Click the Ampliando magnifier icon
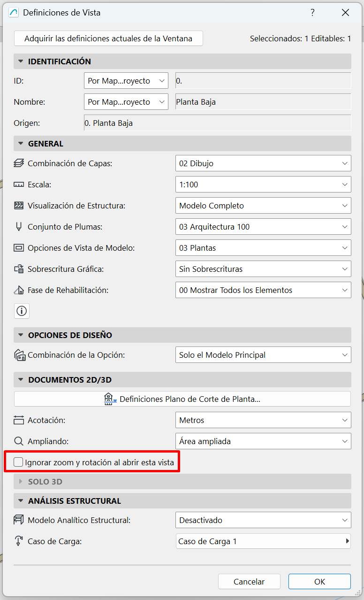This screenshot has height=600, width=364. tap(19, 441)
